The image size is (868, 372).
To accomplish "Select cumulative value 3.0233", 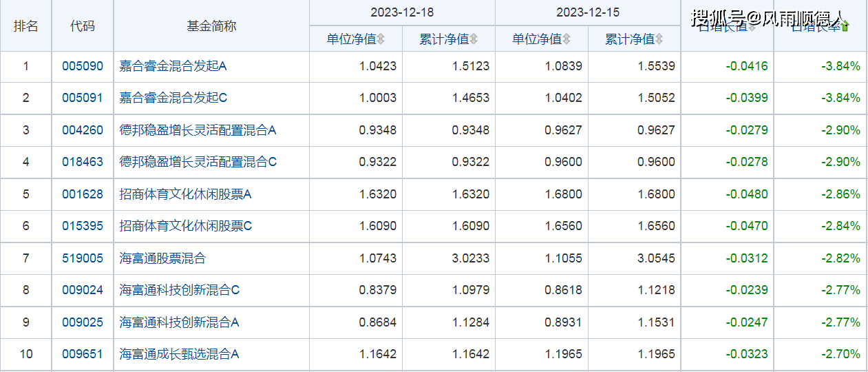I will point(471,258).
